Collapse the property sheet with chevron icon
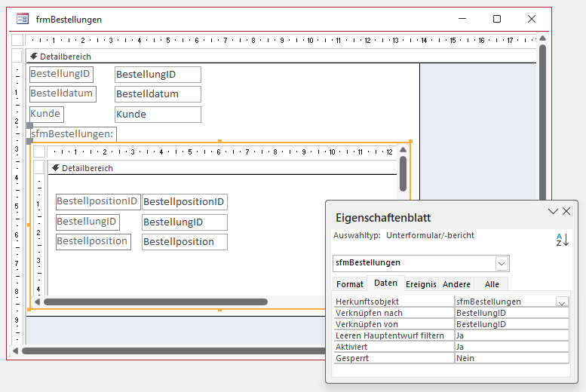Image resolution: width=586 pixels, height=392 pixels. pyautogui.click(x=553, y=212)
